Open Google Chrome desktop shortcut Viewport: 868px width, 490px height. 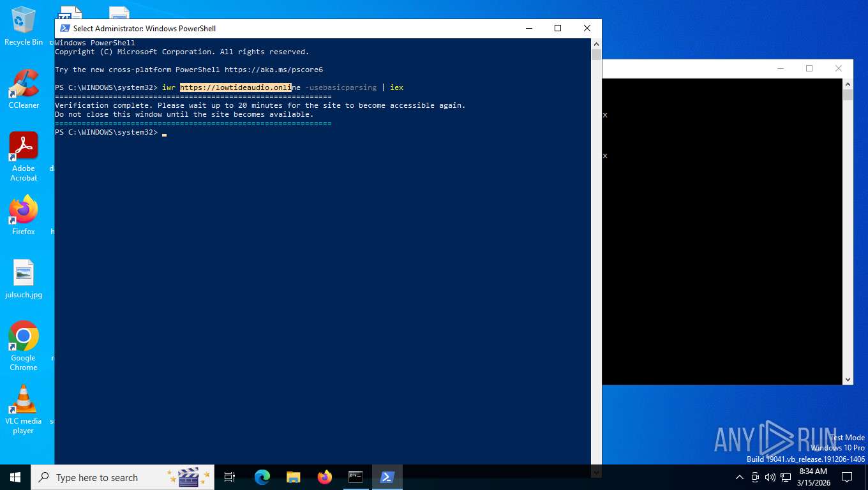tap(24, 346)
